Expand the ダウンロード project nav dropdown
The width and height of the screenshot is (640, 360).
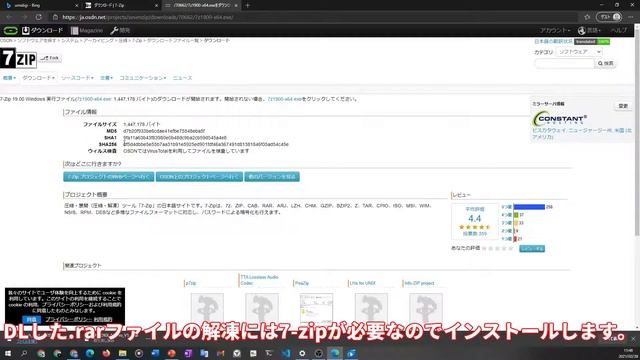38,78
